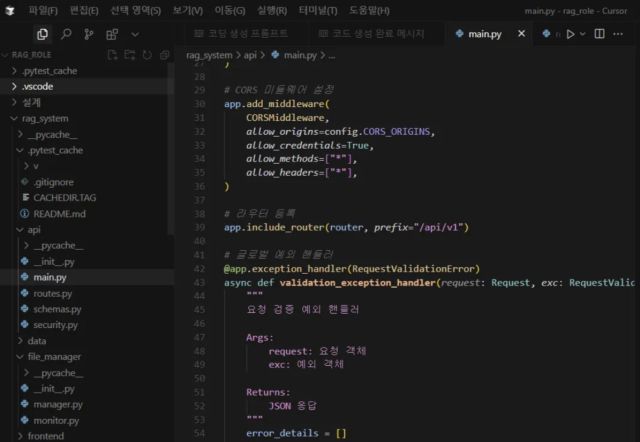Expand the frontend folder

(45, 436)
